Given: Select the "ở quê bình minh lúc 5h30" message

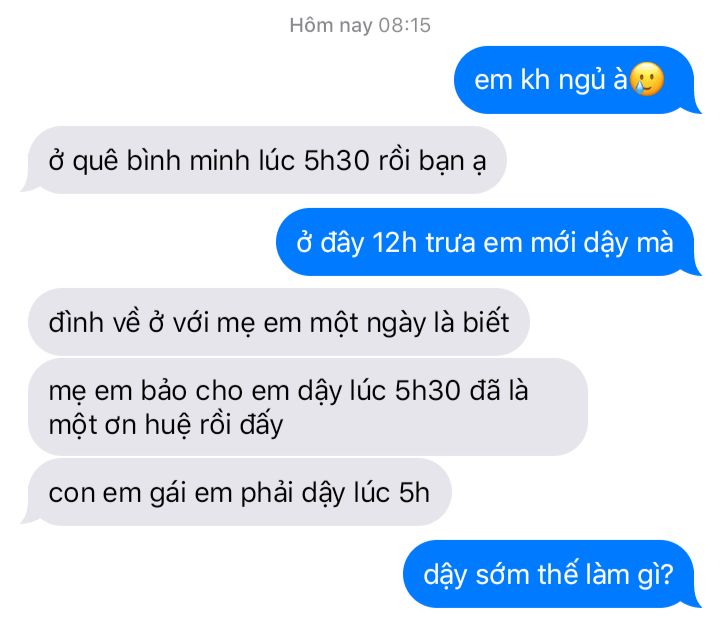Looking at the screenshot, I should click(x=264, y=160).
